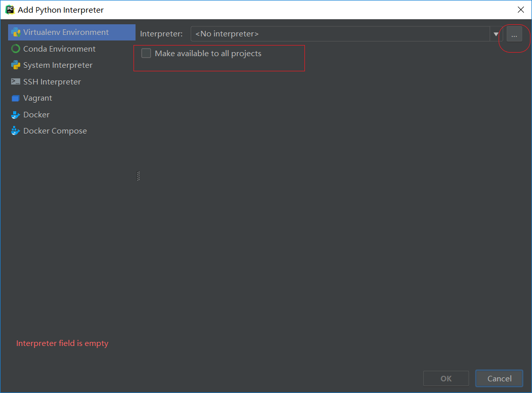
Task: Browse for interpreter with the ... button
Action: [514, 34]
